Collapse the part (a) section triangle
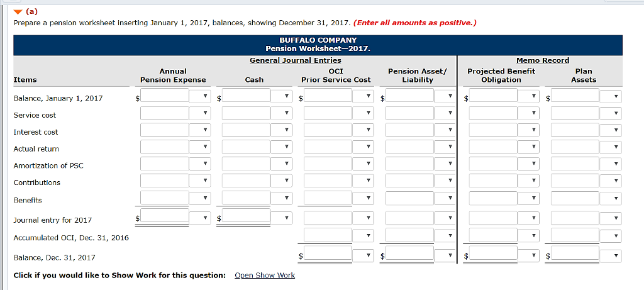This screenshot has width=644, height=290. click(x=18, y=11)
